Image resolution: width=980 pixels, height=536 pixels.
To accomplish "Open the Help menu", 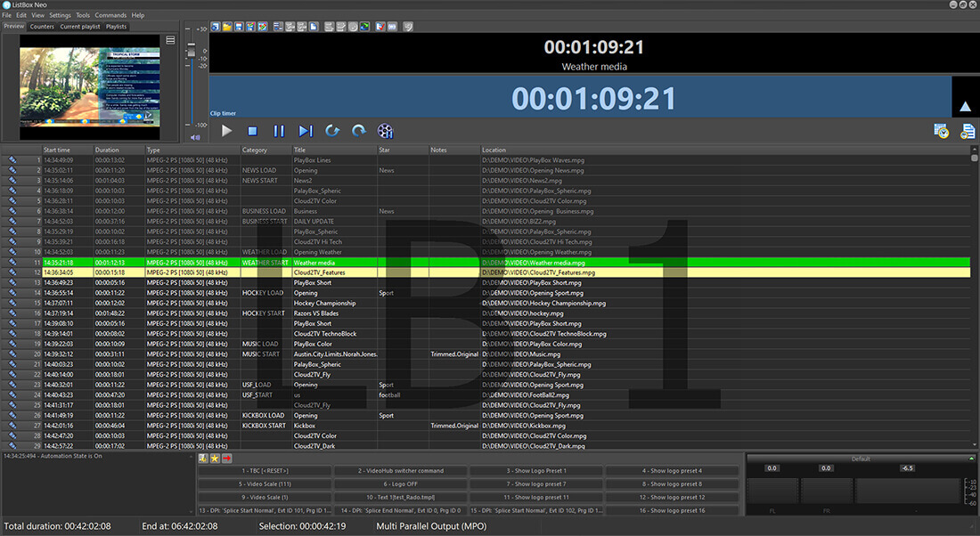I will (138, 15).
